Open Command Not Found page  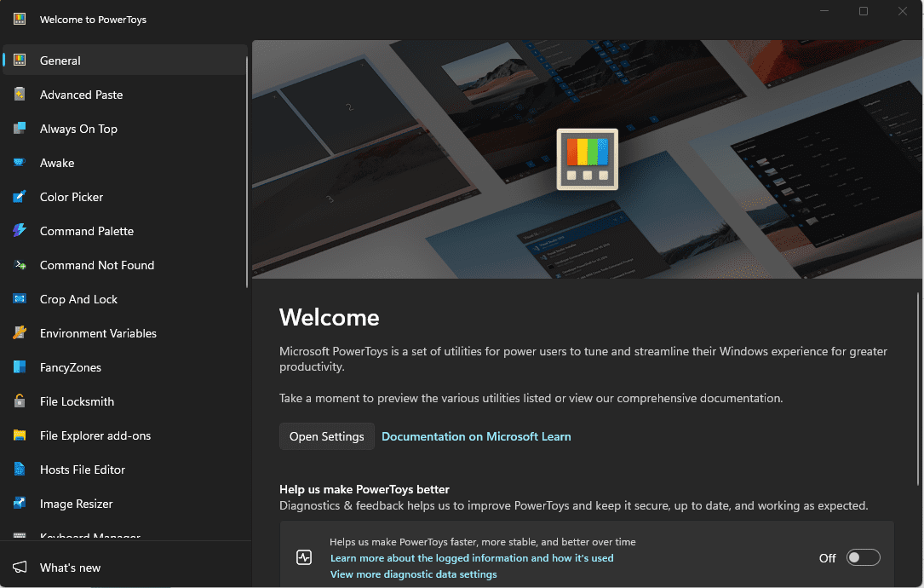(125, 265)
